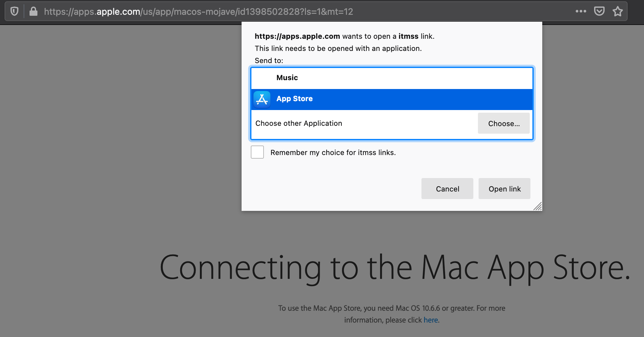Viewport: 644px width, 337px height.
Task: Select Music in the Send to list
Action: pyautogui.click(x=392, y=78)
